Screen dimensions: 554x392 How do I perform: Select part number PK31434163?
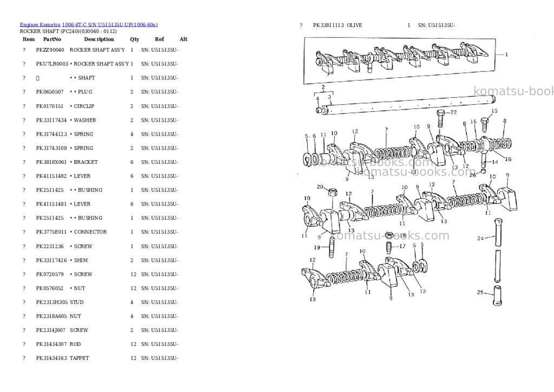[51, 358]
